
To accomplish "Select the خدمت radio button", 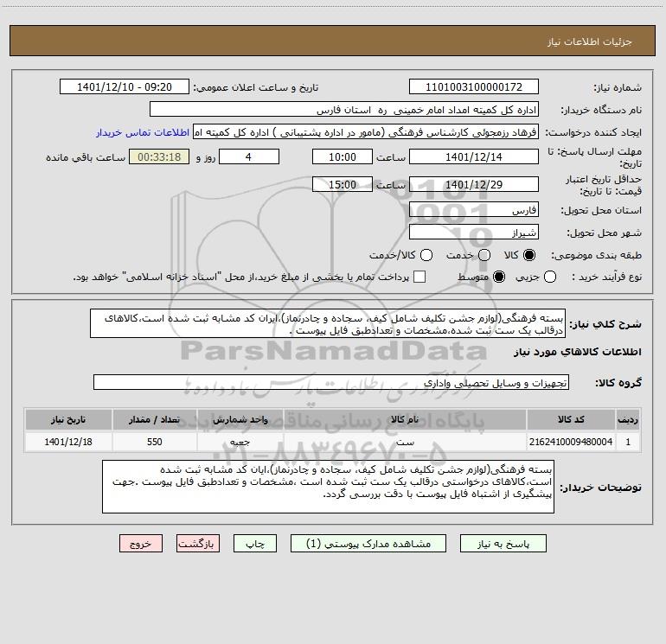I will [484, 255].
